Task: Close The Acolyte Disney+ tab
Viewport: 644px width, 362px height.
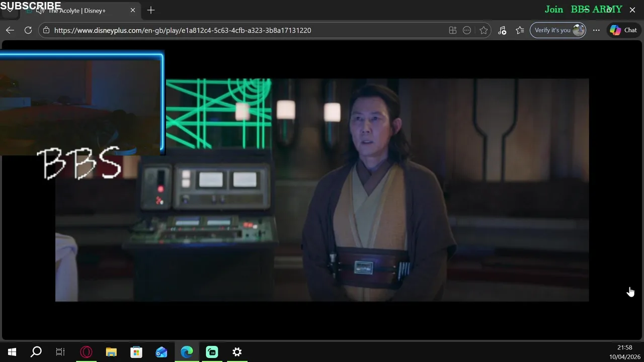Action: pyautogui.click(x=133, y=10)
